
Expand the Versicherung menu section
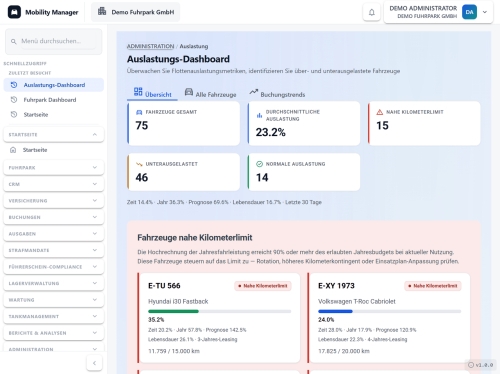tap(54, 201)
